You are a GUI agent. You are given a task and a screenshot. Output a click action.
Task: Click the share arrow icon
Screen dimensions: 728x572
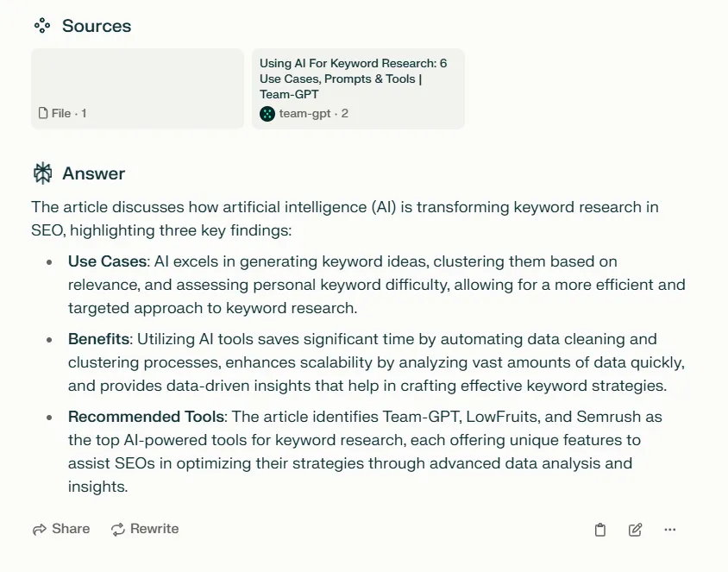click(40, 529)
